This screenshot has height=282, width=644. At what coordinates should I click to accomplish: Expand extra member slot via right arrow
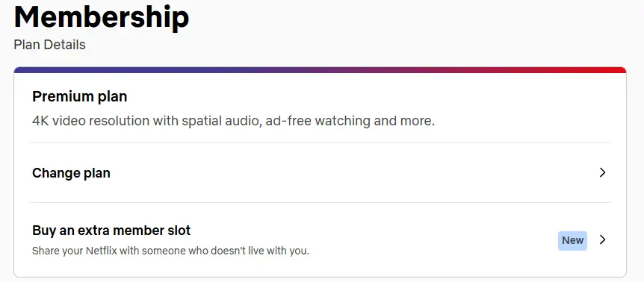pos(602,239)
